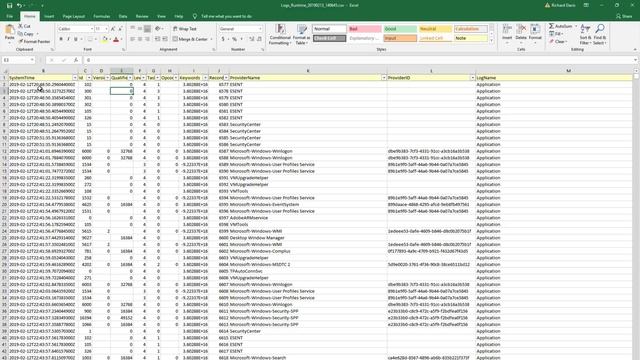Open the Keywords column filter dropdown
The image size is (640, 360).
click(205, 78)
